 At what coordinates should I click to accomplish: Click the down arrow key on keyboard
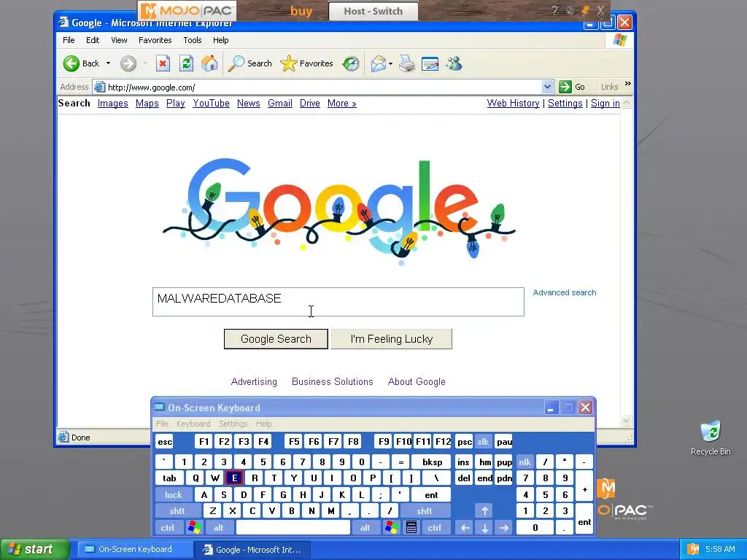(485, 528)
